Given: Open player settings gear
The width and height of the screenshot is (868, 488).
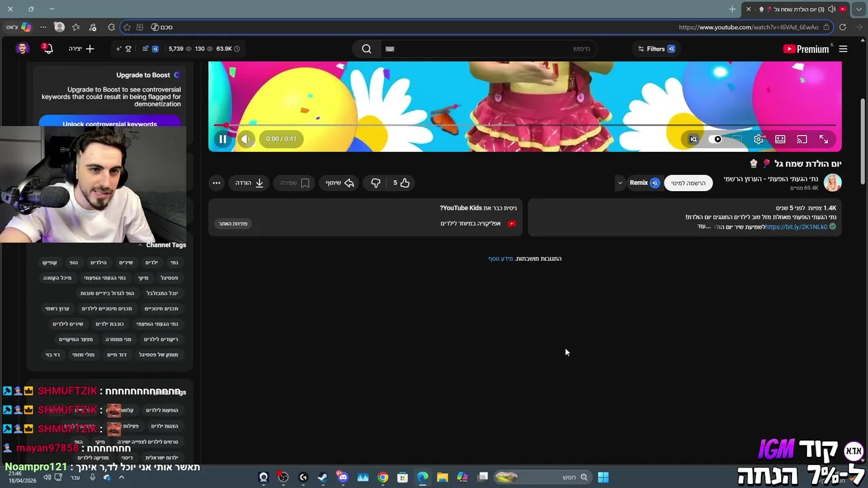Looking at the screenshot, I should 759,139.
